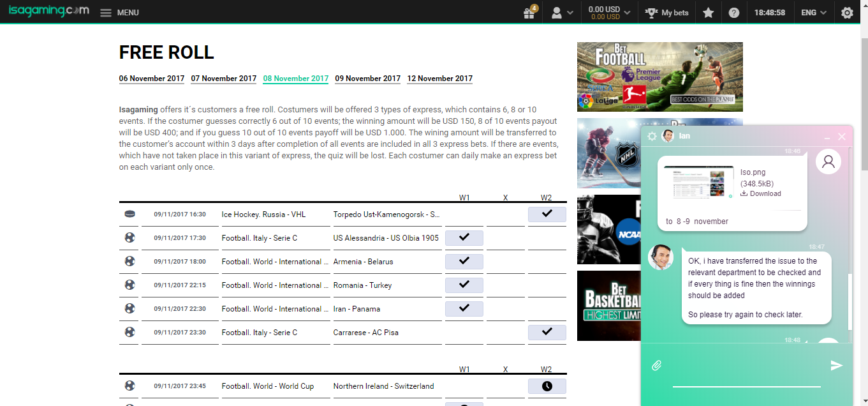Click the isagaming.com logo
This screenshot has height=406, width=868.
[x=48, y=11]
